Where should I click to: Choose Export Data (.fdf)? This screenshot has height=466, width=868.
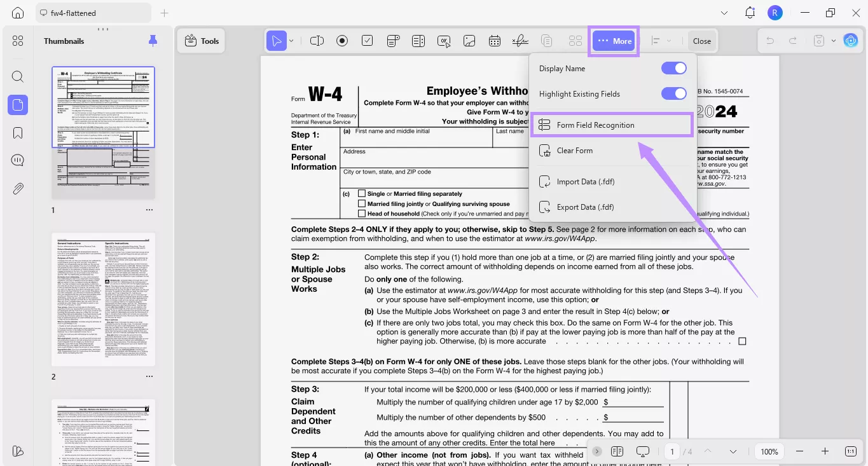tap(612, 207)
